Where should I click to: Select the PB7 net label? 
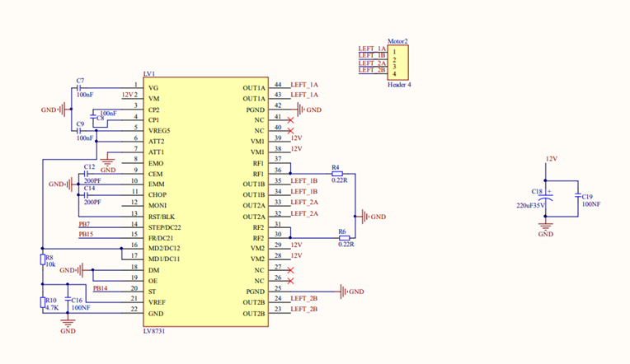click(84, 225)
